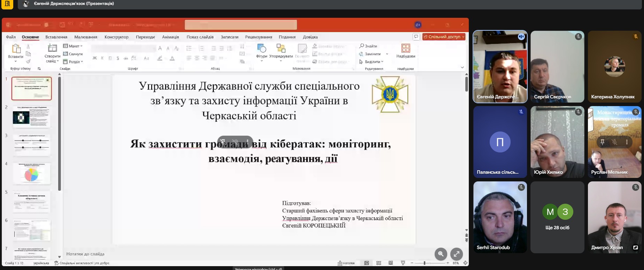This screenshot has height=270, width=644.
Task: Click the Знайти find button
Action: click(368, 46)
